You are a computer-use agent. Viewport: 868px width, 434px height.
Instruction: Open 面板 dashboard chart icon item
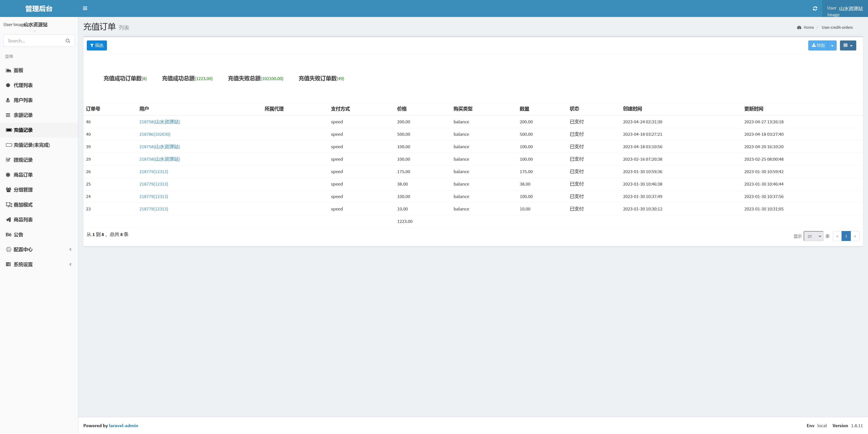coord(8,70)
